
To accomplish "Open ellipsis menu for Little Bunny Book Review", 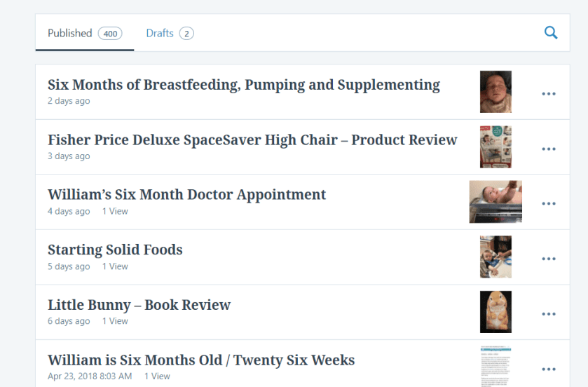I will pos(549,314).
